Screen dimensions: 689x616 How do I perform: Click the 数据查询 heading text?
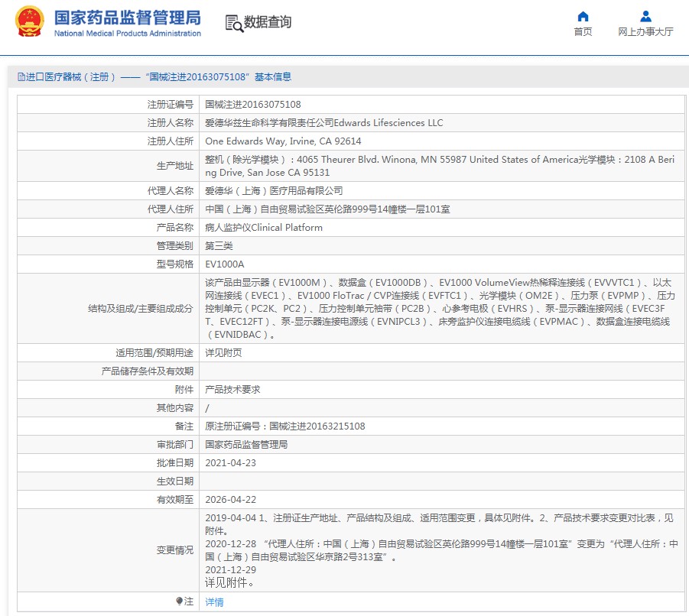(268, 22)
